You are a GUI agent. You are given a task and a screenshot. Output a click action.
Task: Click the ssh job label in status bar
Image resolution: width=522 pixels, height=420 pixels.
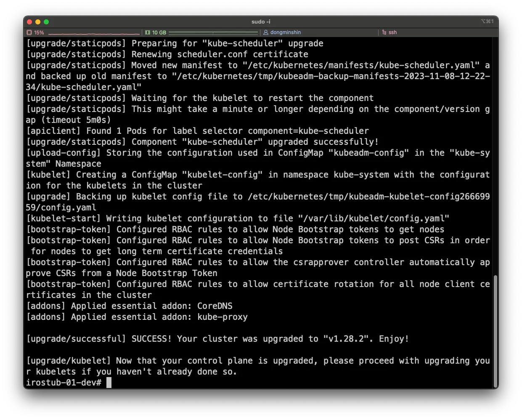tap(392, 32)
